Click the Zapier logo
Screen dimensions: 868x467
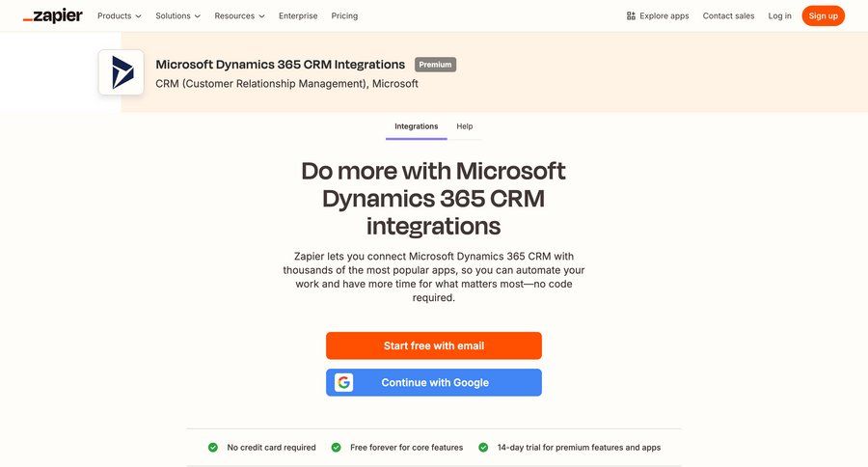(53, 16)
